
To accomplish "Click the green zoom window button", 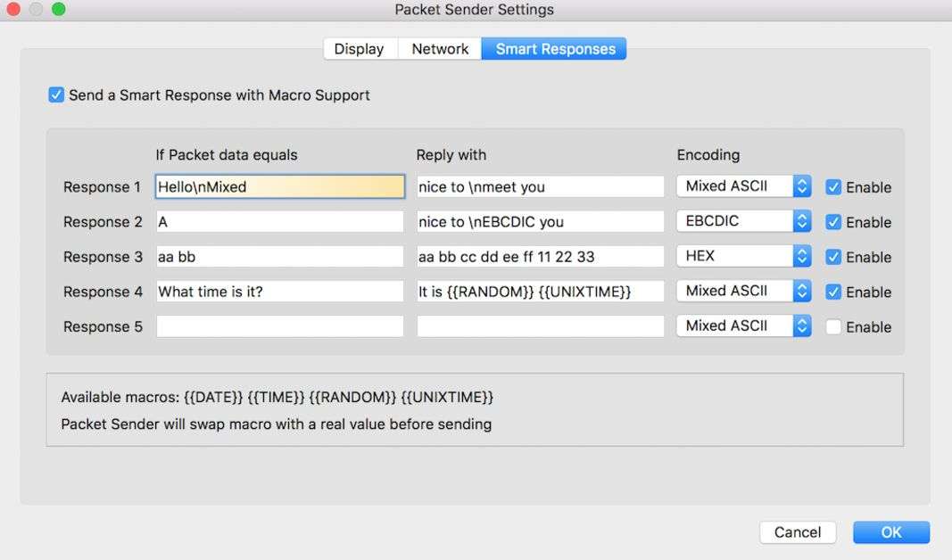I will tap(58, 9).
